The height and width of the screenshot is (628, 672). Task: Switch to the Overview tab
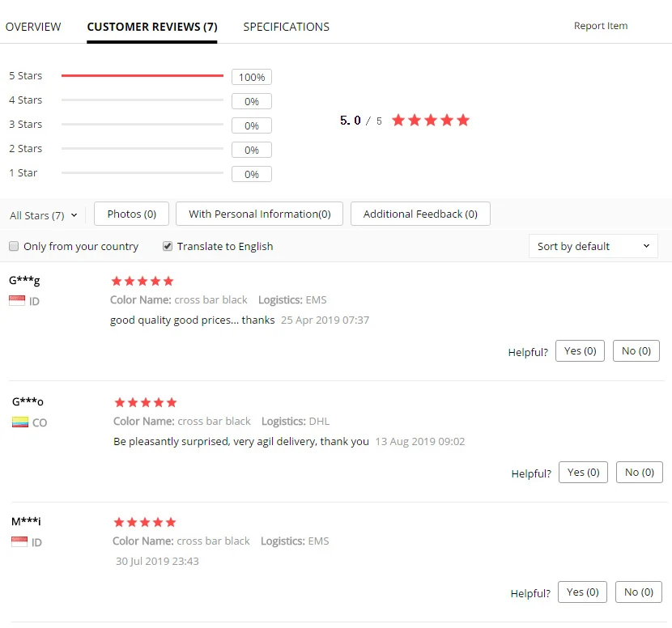[x=33, y=27]
